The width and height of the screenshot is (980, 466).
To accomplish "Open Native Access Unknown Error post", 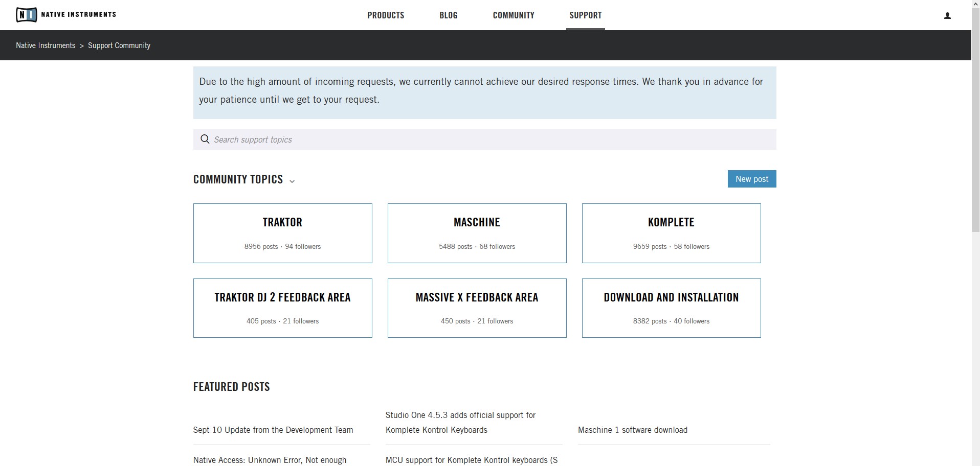I will (270, 460).
